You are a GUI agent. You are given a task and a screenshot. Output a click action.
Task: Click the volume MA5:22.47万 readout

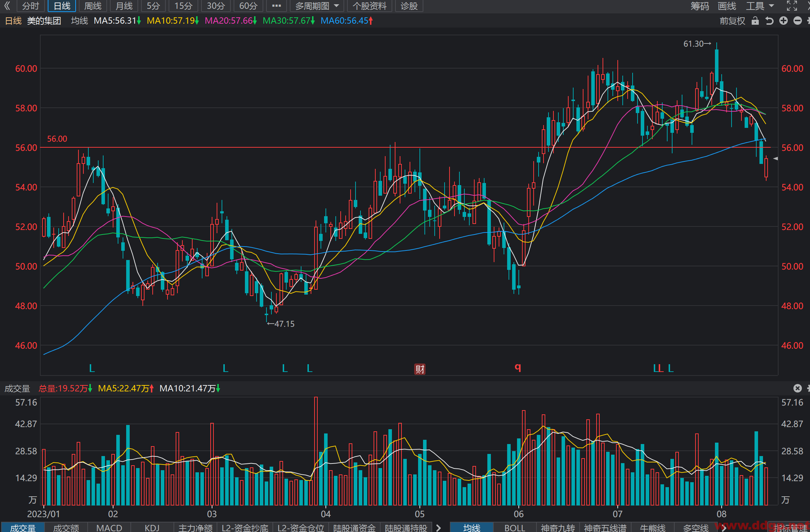tap(126, 389)
